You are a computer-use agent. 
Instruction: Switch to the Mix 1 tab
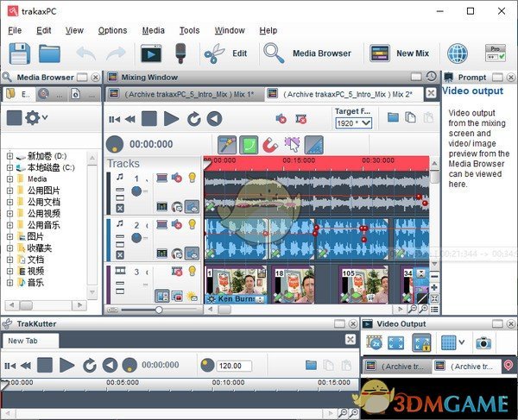(x=185, y=94)
